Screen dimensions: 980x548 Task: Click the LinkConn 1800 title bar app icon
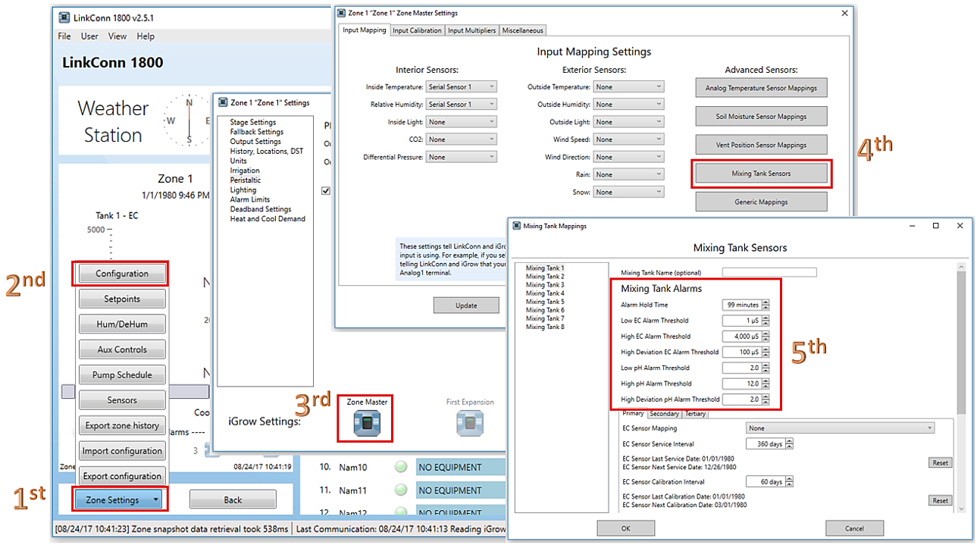(64, 17)
